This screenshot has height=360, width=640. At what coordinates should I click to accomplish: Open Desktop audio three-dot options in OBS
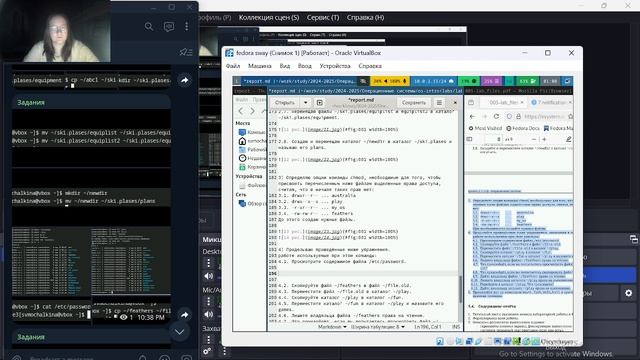[x=209, y=263]
